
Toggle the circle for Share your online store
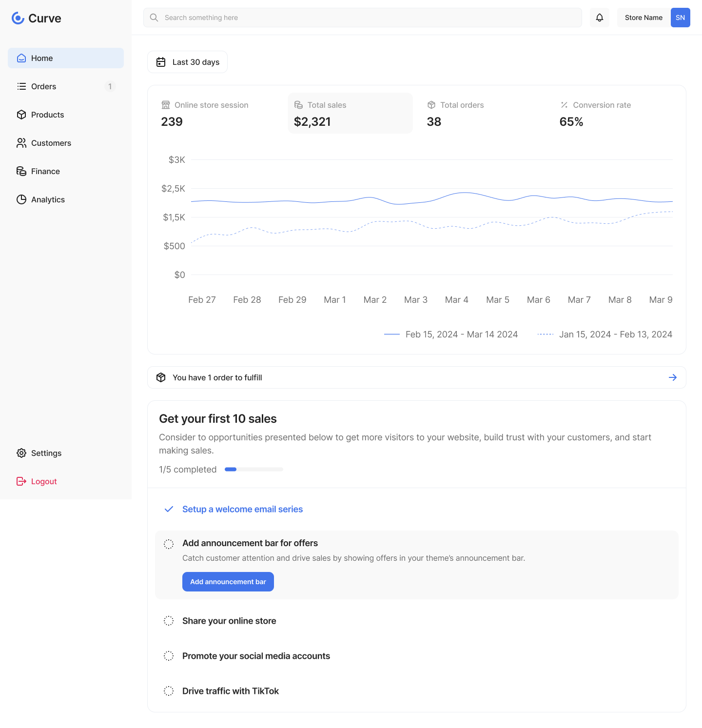[169, 621]
